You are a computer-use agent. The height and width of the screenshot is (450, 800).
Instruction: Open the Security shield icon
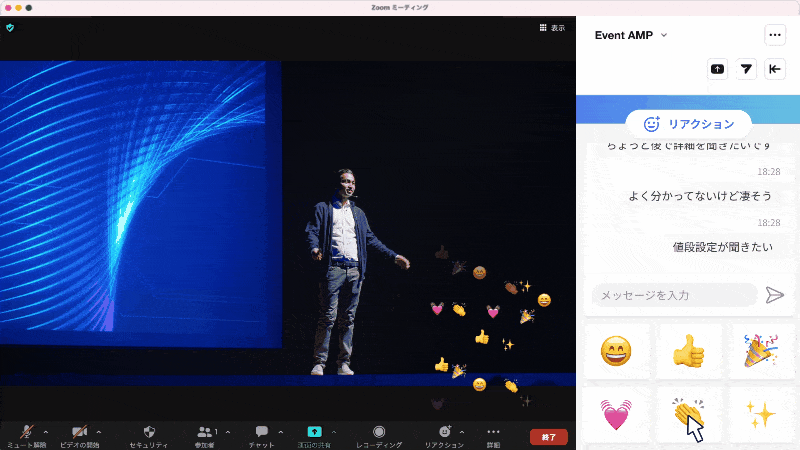tap(149, 432)
